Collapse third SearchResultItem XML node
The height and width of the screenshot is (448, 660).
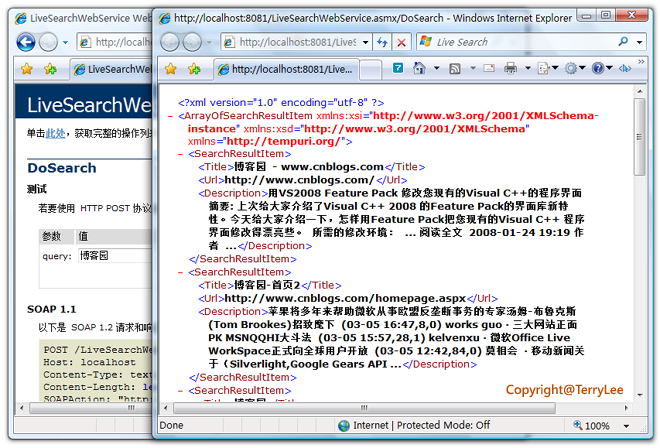click(x=181, y=391)
